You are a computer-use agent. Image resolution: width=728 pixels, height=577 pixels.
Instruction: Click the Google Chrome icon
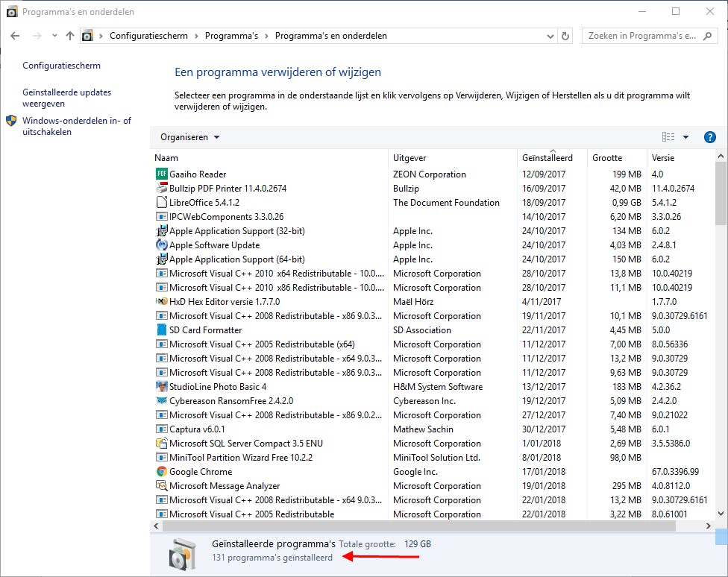161,471
